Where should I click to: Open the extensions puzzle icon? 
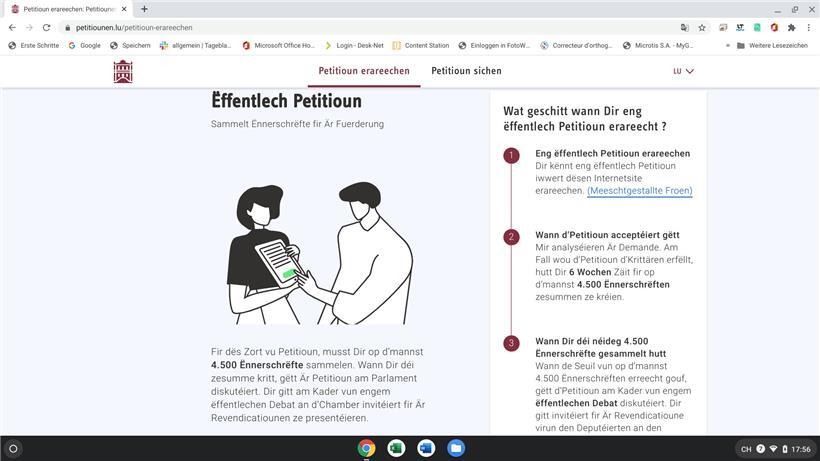pos(791,27)
